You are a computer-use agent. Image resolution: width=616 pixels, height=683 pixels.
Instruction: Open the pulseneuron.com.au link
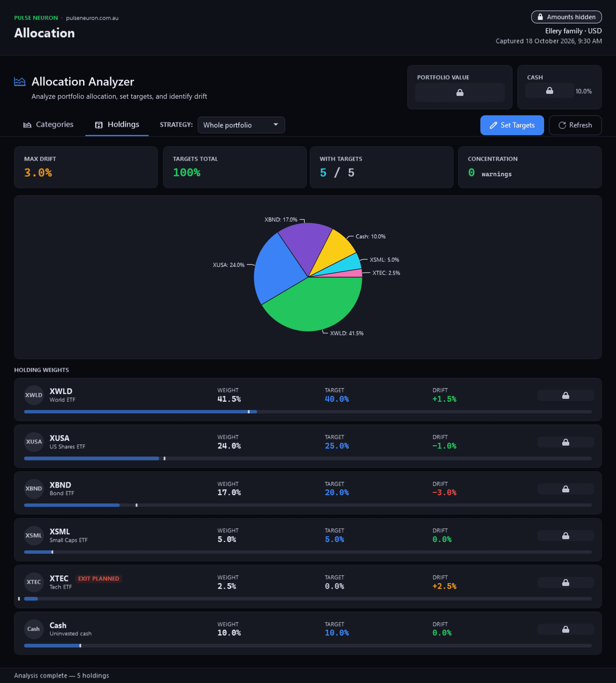[92, 18]
